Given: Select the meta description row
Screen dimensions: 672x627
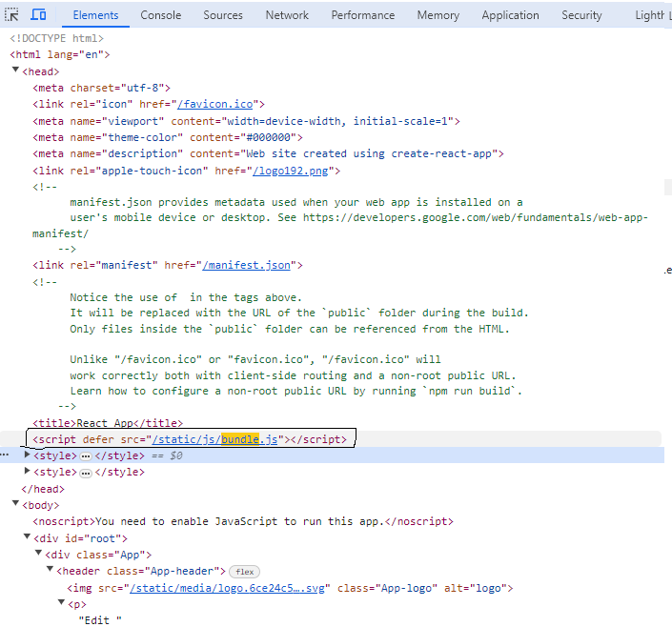Looking at the screenshot, I should click(x=268, y=153).
